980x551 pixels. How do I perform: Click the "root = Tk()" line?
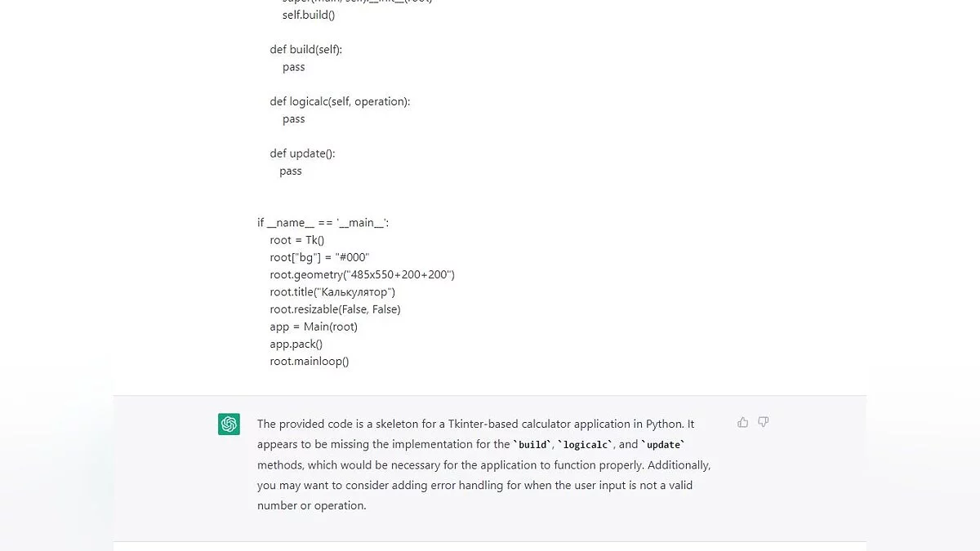(x=296, y=240)
